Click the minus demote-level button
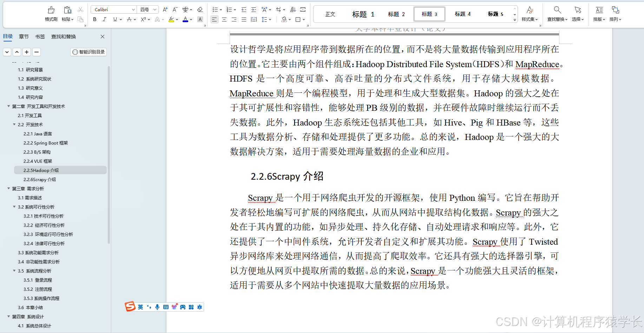Image resolution: width=644 pixels, height=333 pixels. 37,52
